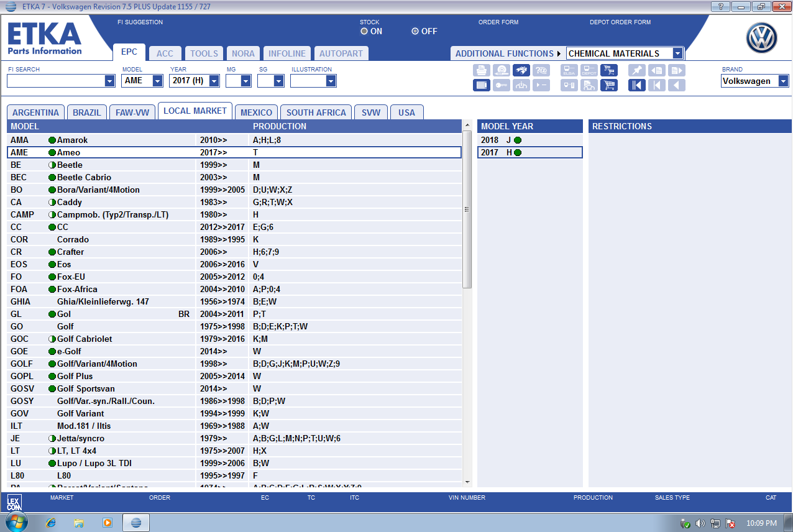Click the model list scroll down arrow

[x=467, y=481]
